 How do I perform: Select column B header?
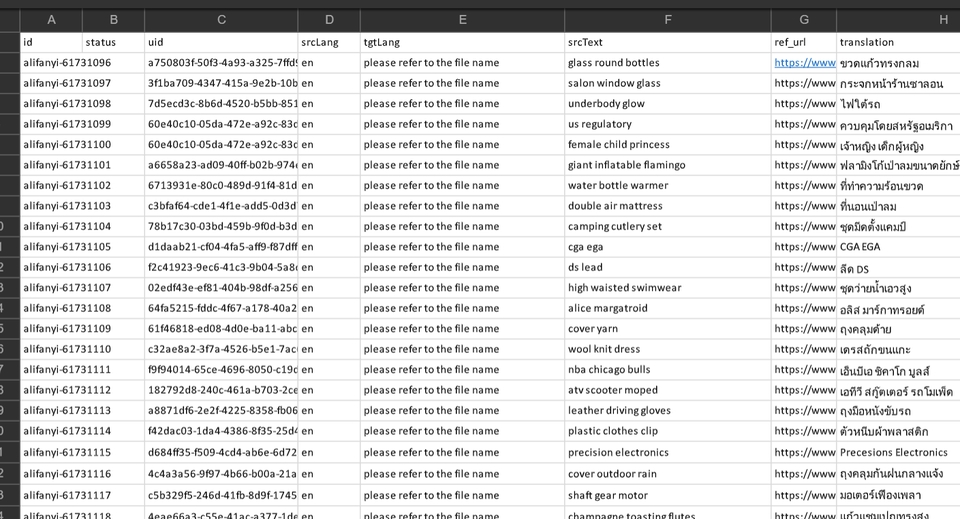point(113,20)
